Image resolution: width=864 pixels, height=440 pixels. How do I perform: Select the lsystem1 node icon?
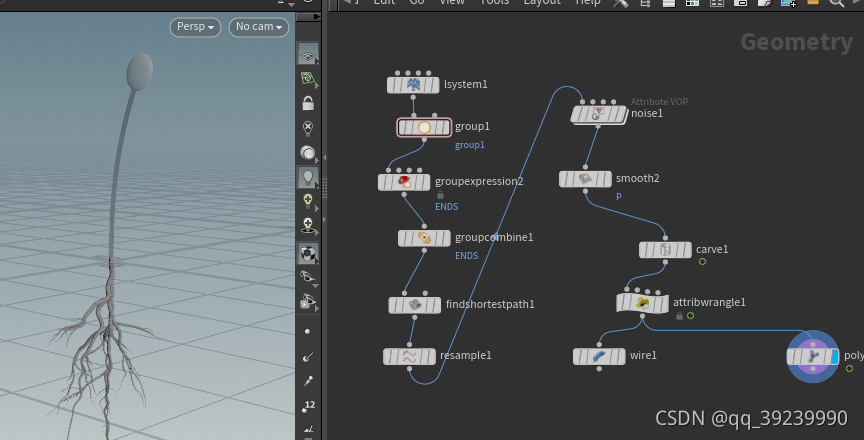(413, 85)
